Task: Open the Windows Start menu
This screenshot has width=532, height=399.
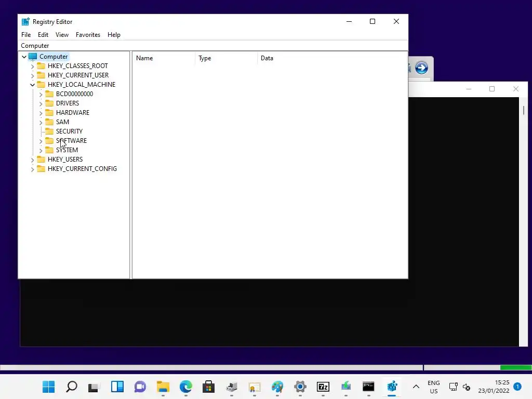Action: coord(48,387)
